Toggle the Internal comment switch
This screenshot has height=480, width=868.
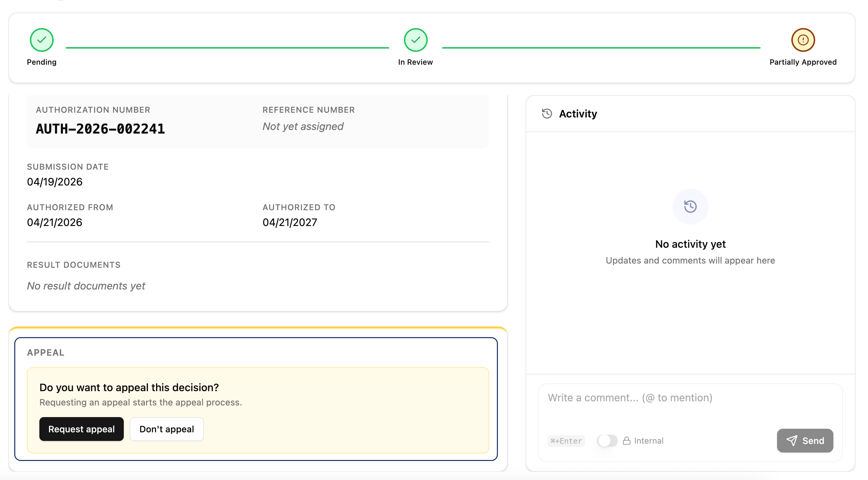[x=607, y=441]
